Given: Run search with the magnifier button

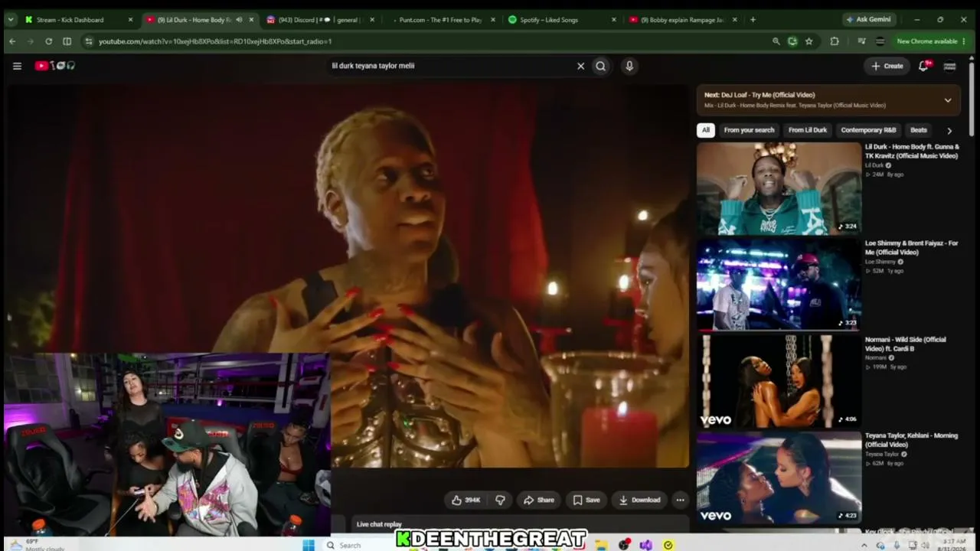Looking at the screenshot, I should pos(601,66).
